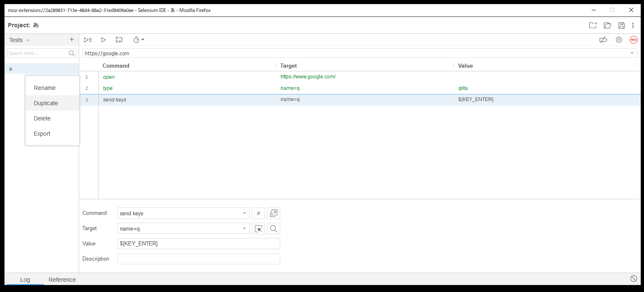Image resolution: width=644 pixels, height=292 pixels.
Task: Open the Target combo box dropdown arrow
Action: (x=244, y=228)
